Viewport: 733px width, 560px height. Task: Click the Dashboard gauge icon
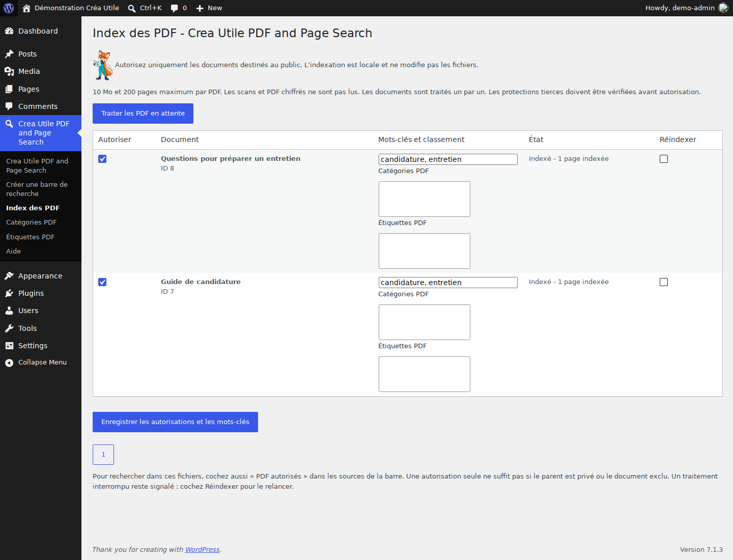[9, 31]
